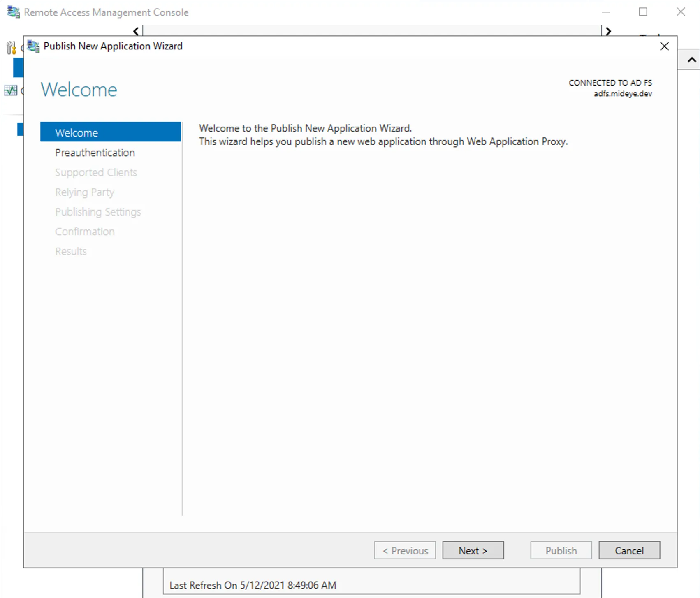Open the Confirmation step
Viewport: 700px width, 598px height.
(85, 232)
